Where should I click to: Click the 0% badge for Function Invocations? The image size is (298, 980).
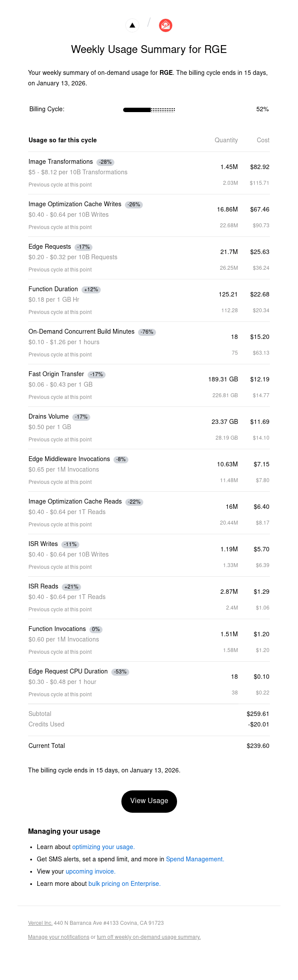(x=96, y=629)
